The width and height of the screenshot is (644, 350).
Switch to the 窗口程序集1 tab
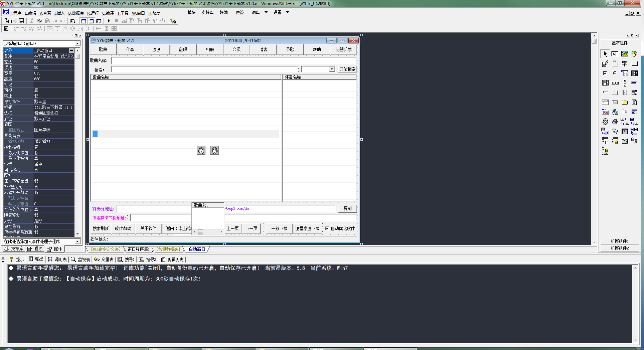[139, 249]
